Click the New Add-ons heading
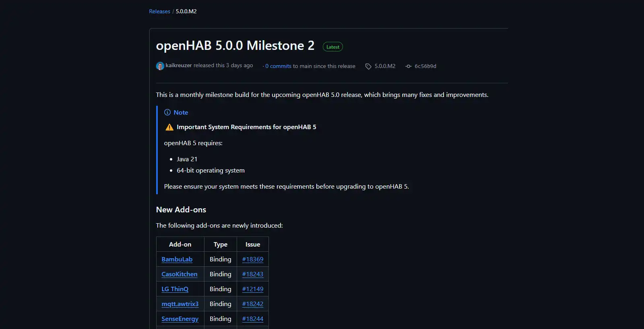This screenshot has height=329, width=644. (x=181, y=210)
